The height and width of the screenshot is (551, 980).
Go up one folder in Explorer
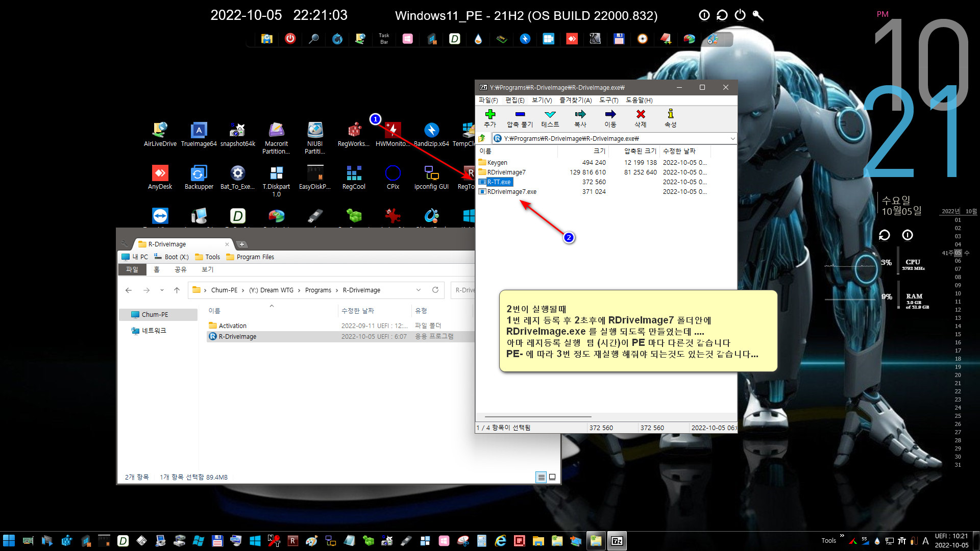177,290
